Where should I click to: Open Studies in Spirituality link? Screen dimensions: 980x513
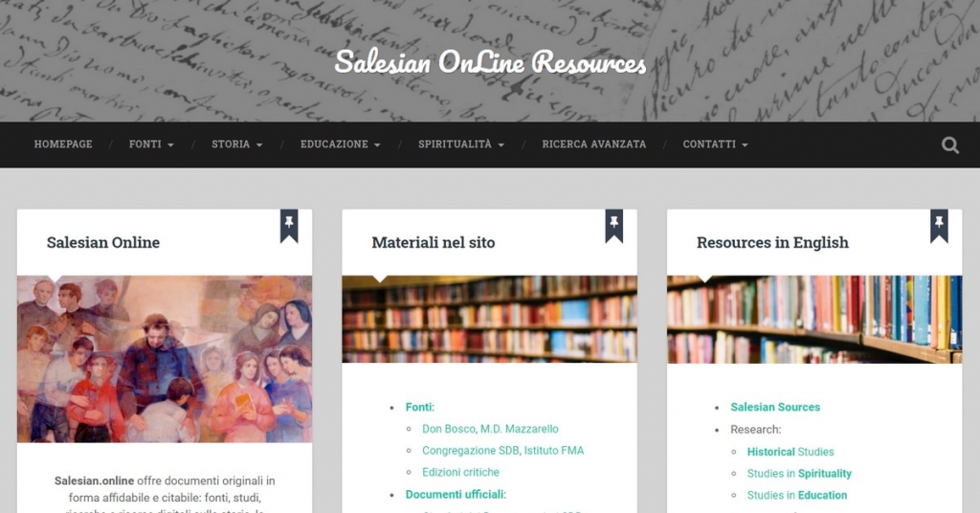799,474
